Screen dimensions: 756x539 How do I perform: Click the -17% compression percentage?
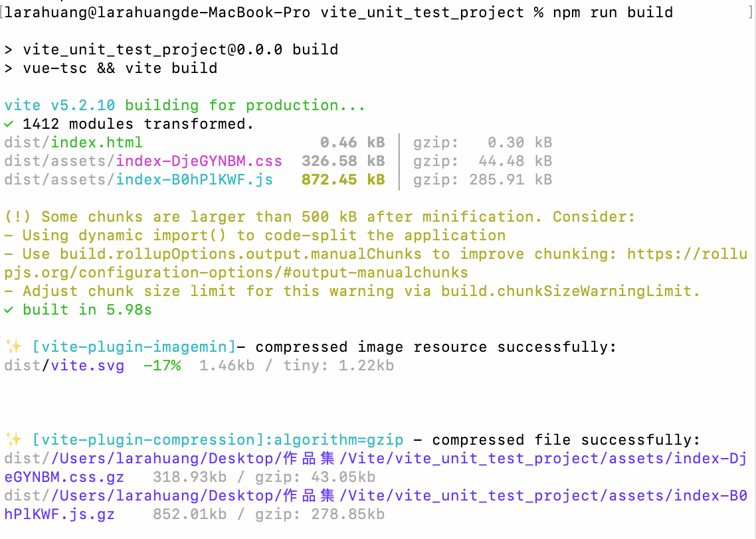(161, 366)
